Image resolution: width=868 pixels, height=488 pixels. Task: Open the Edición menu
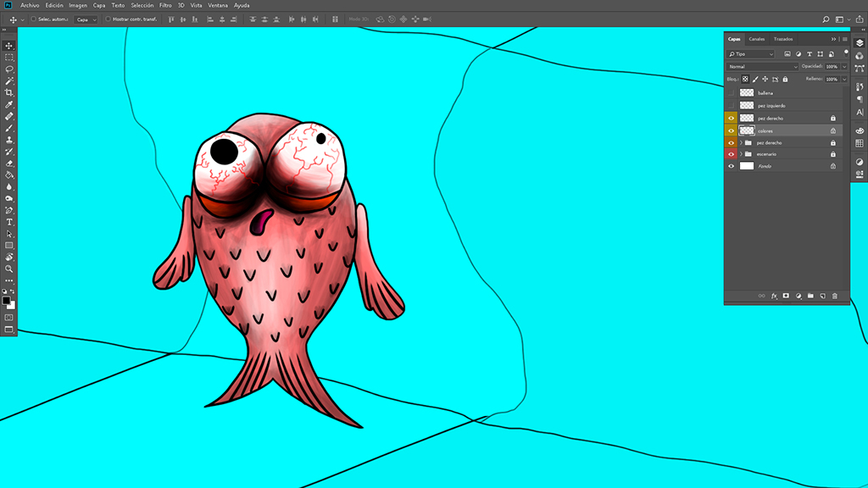point(54,6)
